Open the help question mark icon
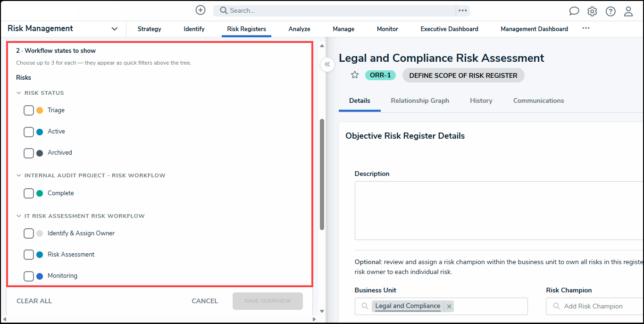The height and width of the screenshot is (324, 644). (x=611, y=11)
